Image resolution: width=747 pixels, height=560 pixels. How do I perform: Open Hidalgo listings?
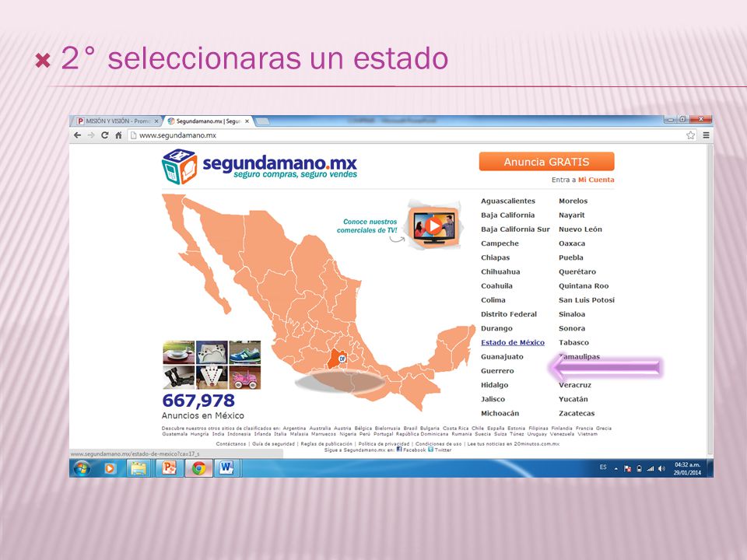[494, 385]
